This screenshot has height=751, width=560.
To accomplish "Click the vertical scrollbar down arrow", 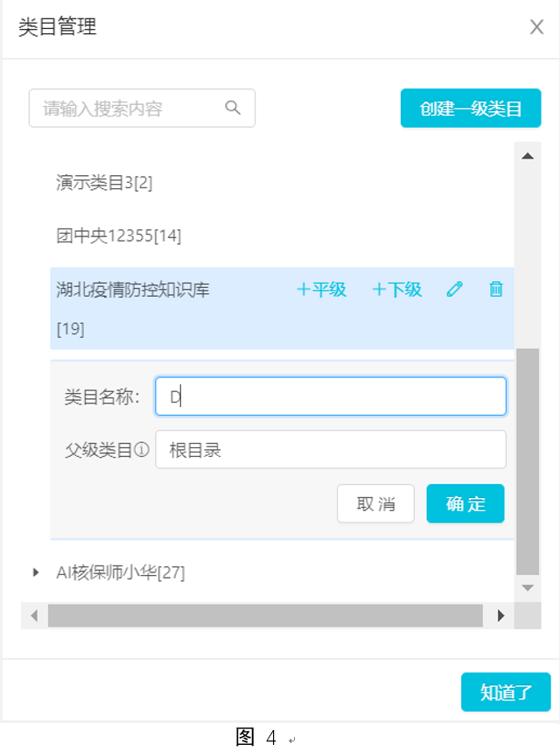I will pos(528,587).
